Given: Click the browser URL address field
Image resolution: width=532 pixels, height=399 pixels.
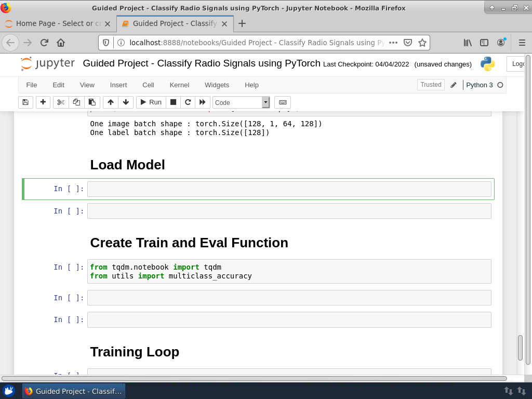Looking at the screenshot, I should pyautogui.click(x=256, y=43).
